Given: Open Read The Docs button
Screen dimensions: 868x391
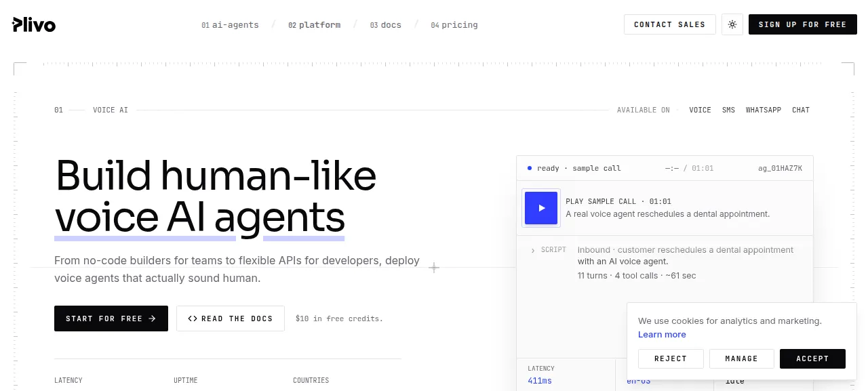Looking at the screenshot, I should click(231, 318).
